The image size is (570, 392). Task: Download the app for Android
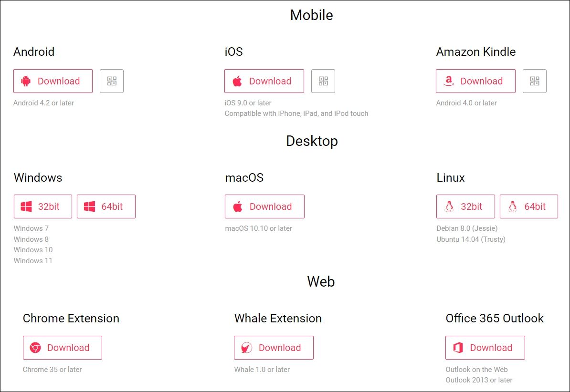(53, 81)
